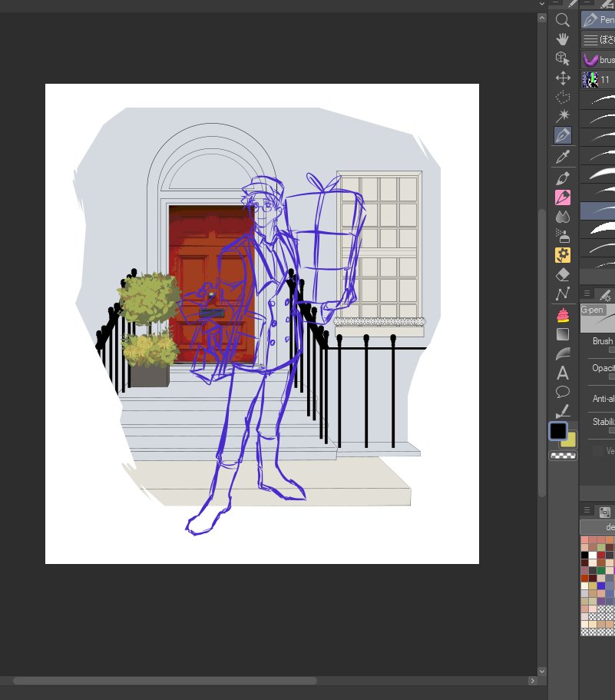Pick the green color set swatch

tap(600, 571)
